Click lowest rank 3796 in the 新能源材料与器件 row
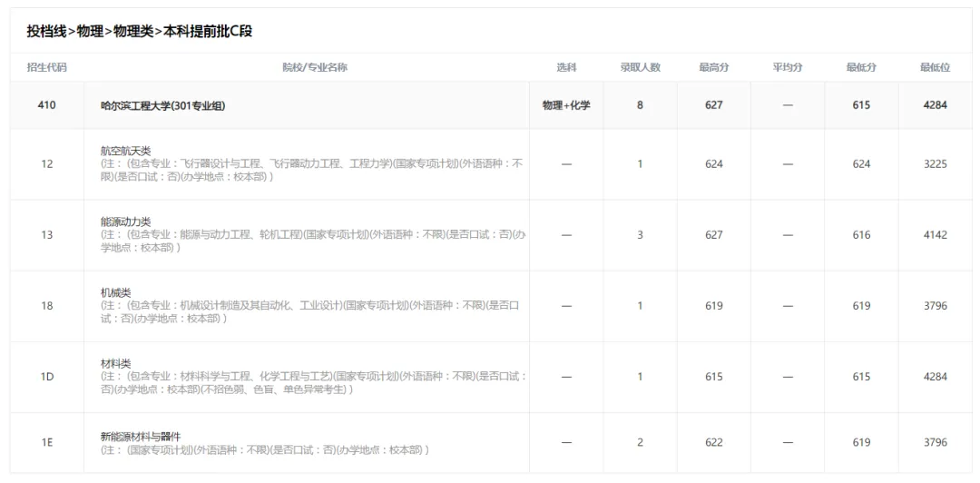This screenshot has width=980, height=483. point(935,442)
